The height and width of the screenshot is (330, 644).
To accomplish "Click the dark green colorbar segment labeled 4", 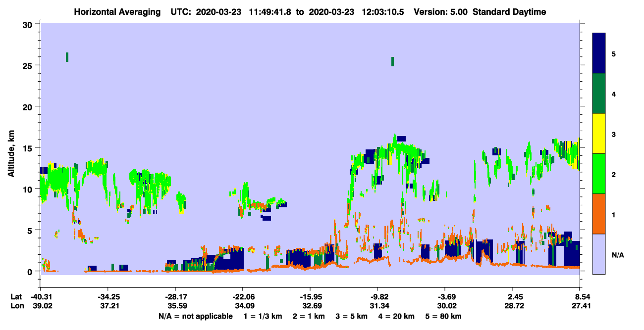I will 599,94.
